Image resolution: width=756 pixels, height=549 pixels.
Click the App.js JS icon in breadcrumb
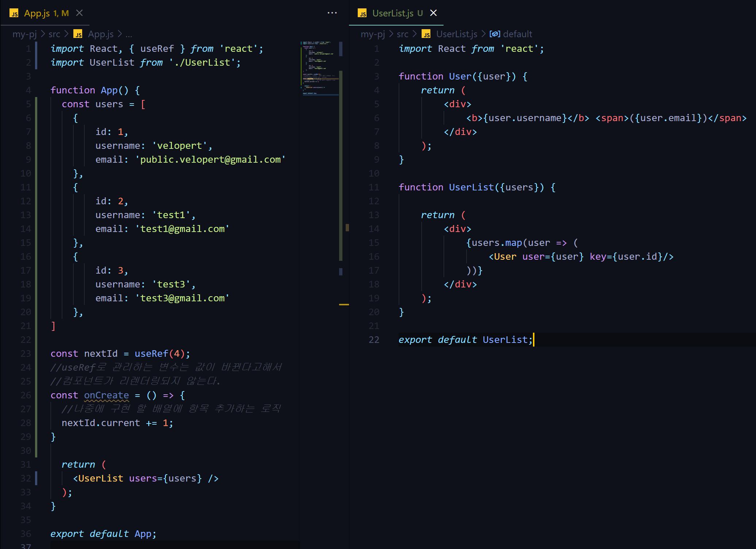pyautogui.click(x=78, y=34)
